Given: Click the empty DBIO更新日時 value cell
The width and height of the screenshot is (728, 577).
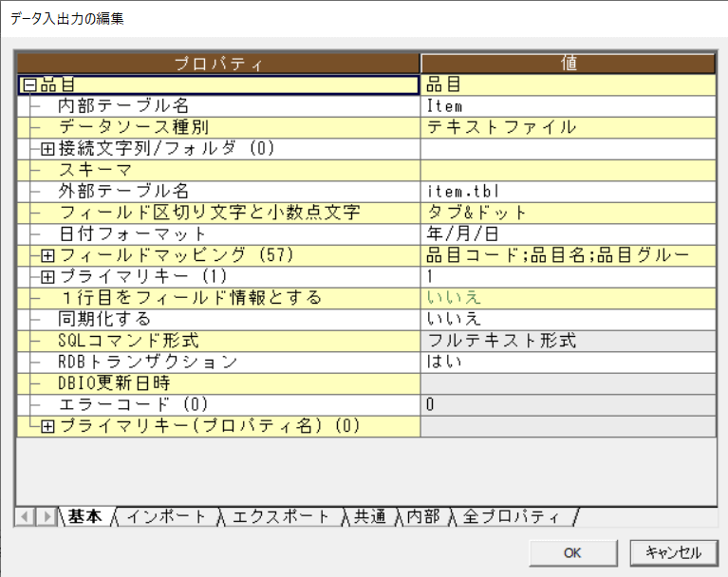Looking at the screenshot, I should [x=569, y=384].
